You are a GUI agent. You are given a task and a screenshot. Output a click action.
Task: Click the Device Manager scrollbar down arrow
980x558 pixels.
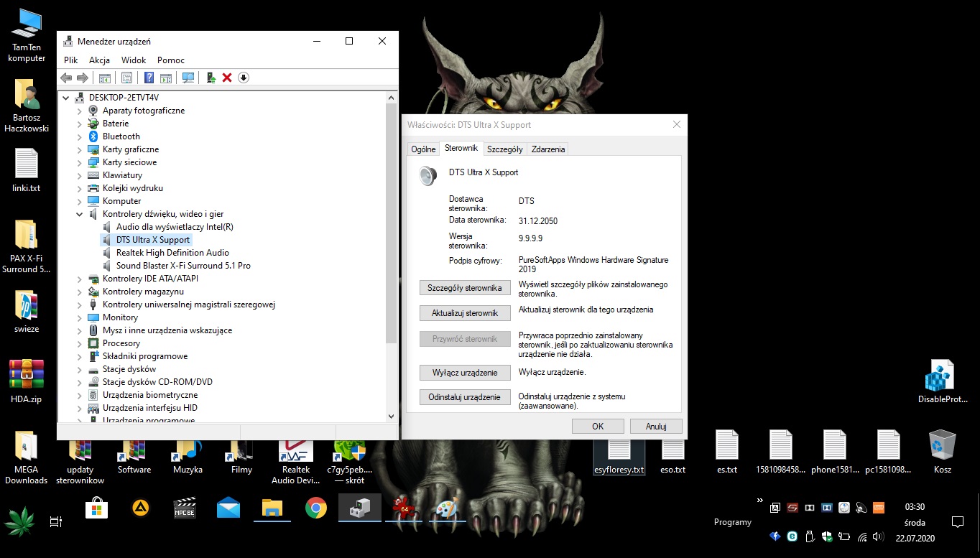[392, 416]
